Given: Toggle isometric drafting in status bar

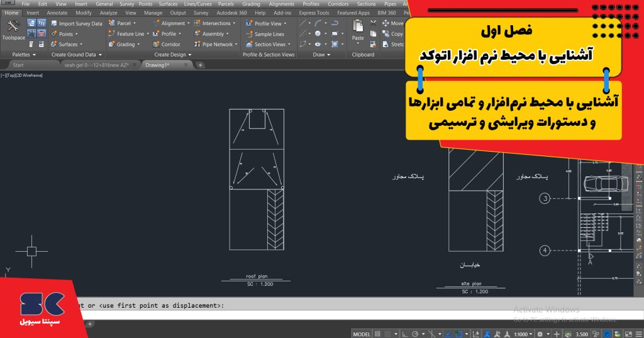Looking at the screenshot, I should pos(431,334).
